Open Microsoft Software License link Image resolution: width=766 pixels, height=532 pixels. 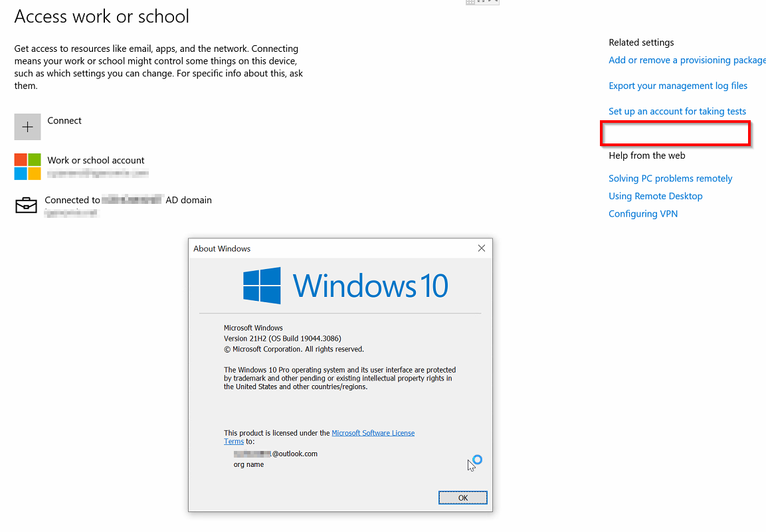pyautogui.click(x=373, y=433)
